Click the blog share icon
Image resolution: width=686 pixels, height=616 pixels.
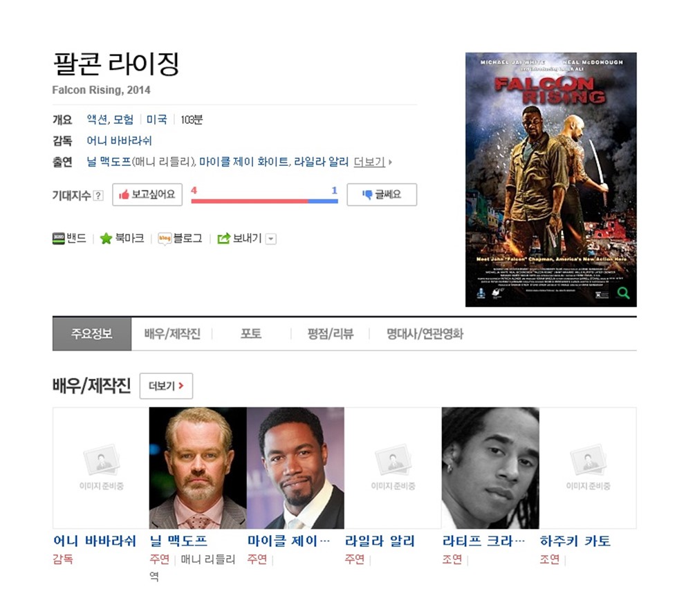point(165,239)
